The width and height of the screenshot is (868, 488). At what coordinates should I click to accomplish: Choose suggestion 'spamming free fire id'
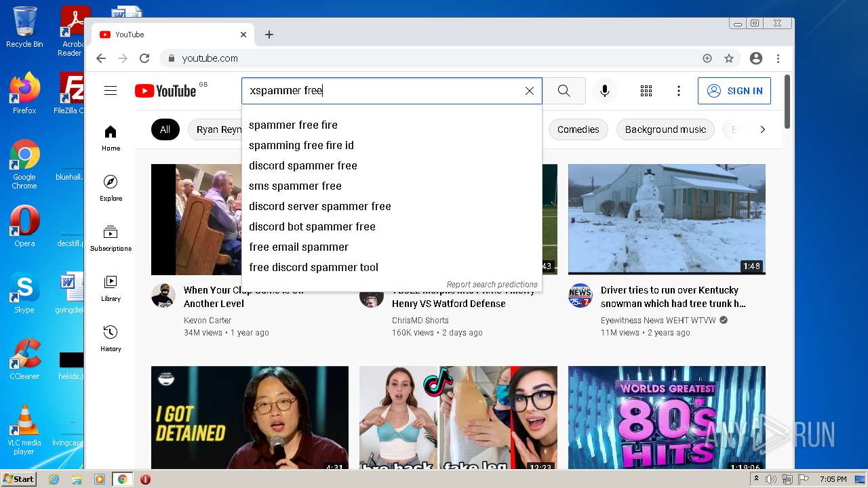pyautogui.click(x=392, y=145)
